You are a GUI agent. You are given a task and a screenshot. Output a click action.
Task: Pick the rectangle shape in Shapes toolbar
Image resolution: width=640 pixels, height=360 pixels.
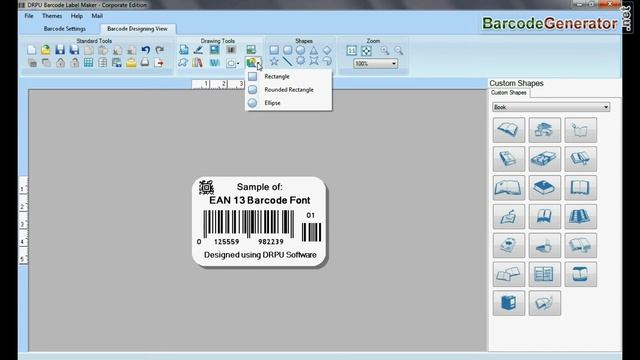click(274, 50)
